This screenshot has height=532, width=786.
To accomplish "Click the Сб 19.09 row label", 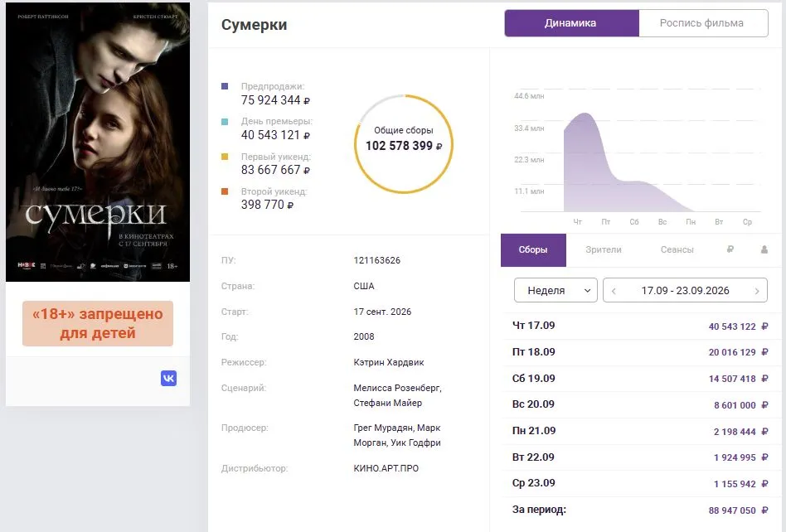I will (533, 378).
